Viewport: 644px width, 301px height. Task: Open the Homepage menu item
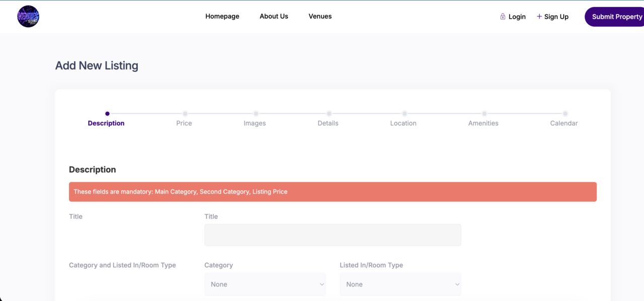[x=222, y=16]
